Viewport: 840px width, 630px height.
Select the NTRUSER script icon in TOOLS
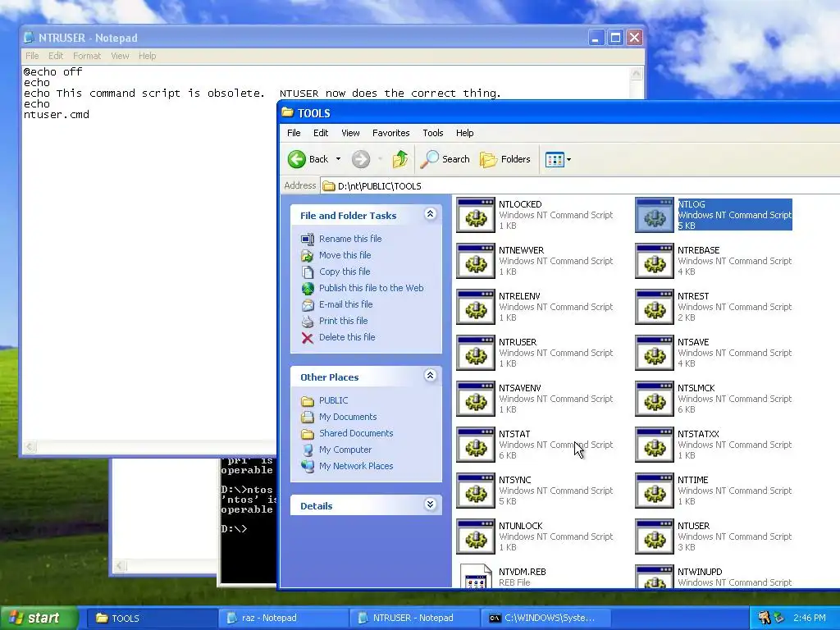click(x=475, y=353)
